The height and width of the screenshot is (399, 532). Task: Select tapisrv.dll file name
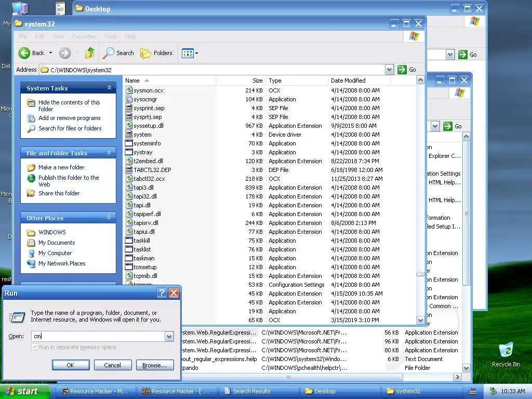coord(146,223)
